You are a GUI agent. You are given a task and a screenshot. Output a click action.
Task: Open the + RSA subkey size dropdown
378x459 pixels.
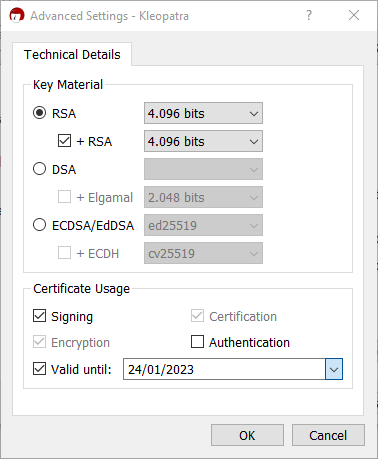click(203, 141)
